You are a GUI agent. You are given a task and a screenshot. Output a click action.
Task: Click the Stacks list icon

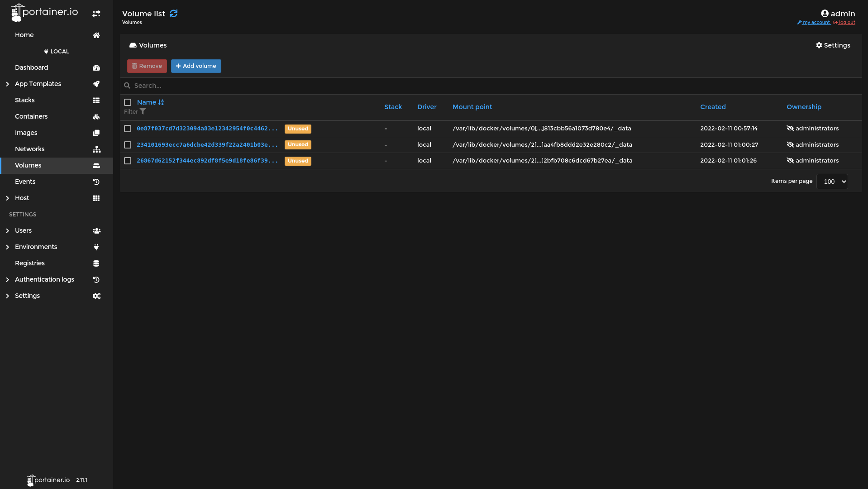pos(96,101)
